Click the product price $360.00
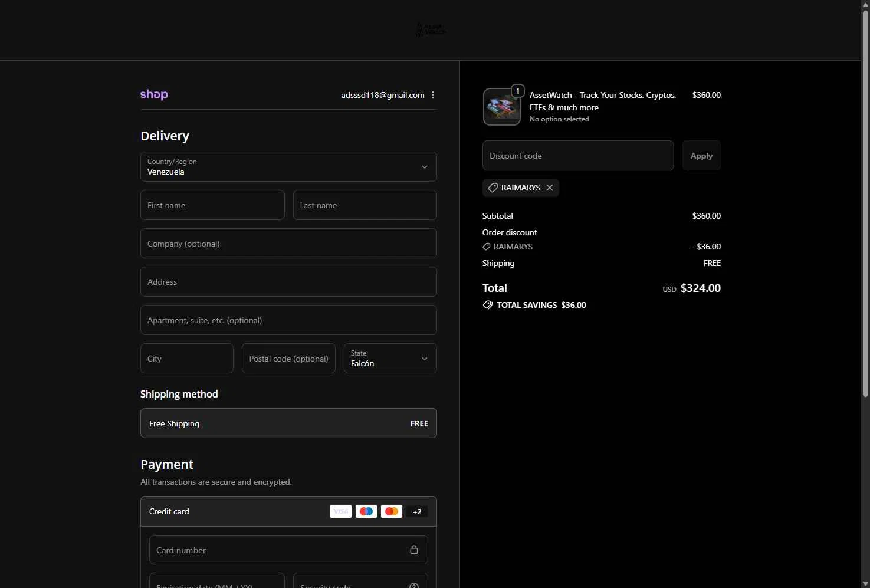This screenshot has height=588, width=870. [x=707, y=95]
